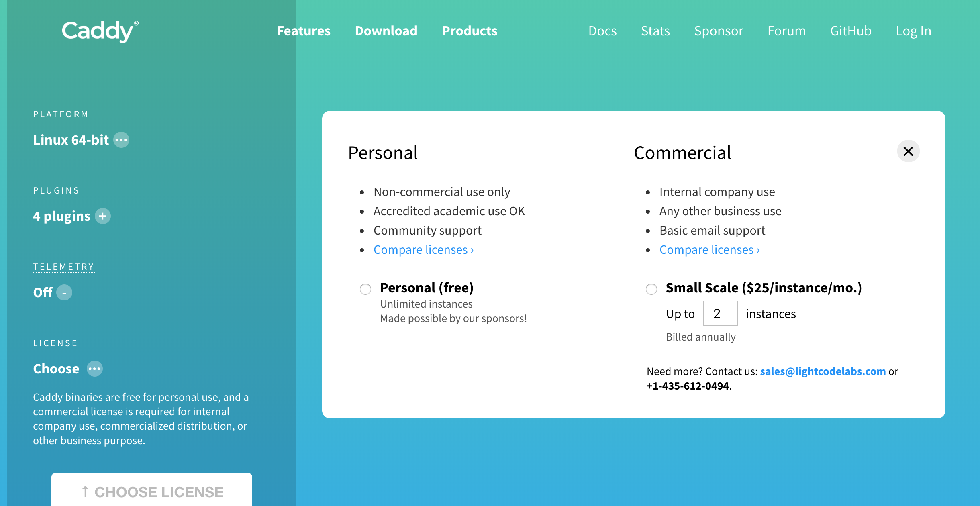The width and height of the screenshot is (980, 506).
Task: Open license options ellipsis next to Choose
Action: point(95,369)
